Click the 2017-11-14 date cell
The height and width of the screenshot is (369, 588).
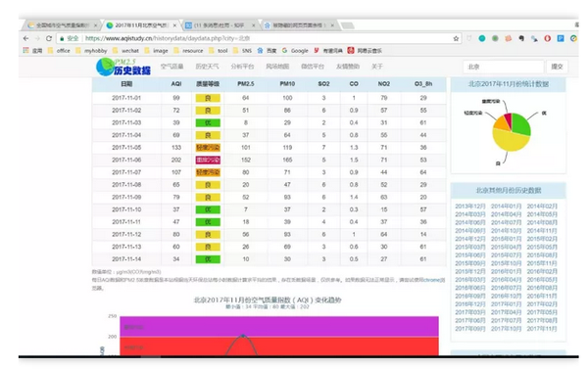[x=126, y=258]
